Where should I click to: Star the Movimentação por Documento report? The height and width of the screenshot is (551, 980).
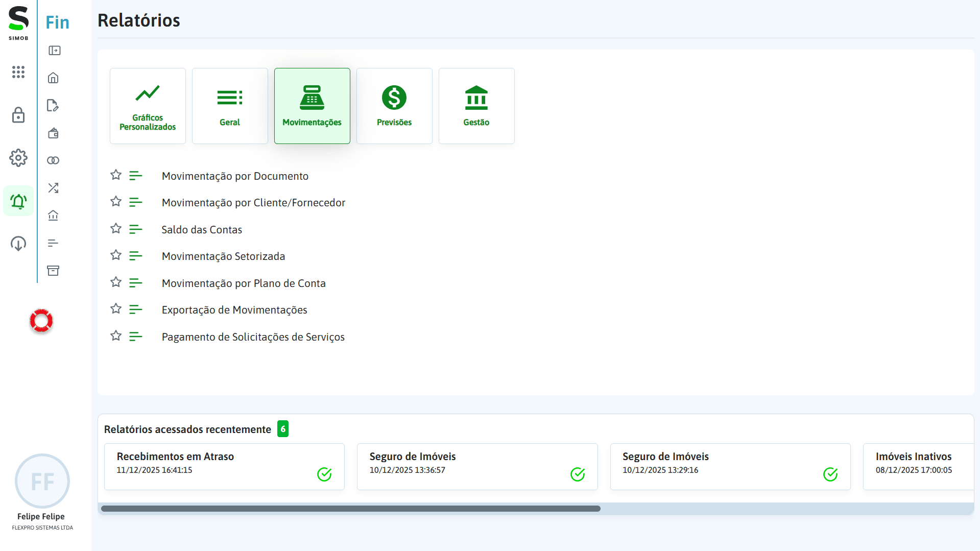tap(115, 175)
